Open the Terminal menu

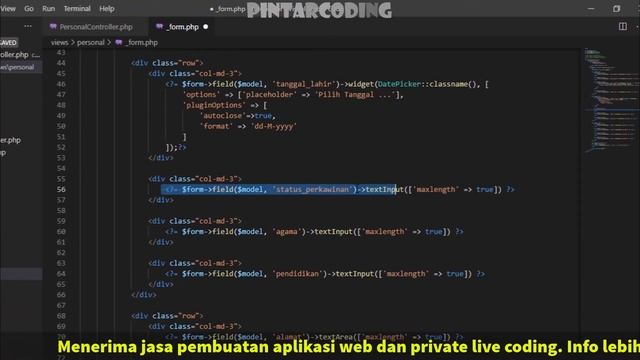point(77,9)
